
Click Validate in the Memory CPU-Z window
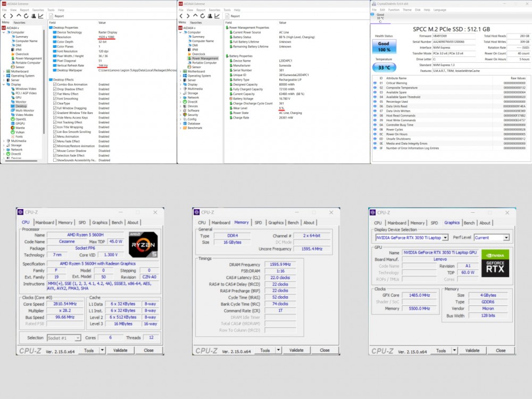(296, 351)
